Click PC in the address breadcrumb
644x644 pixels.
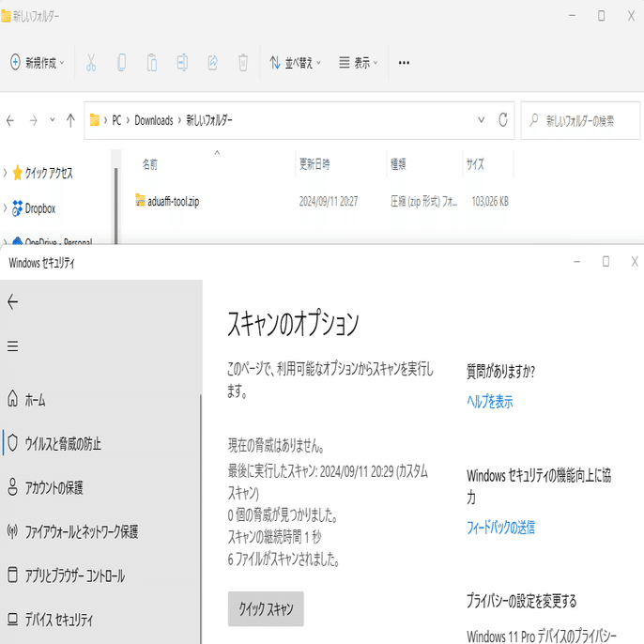point(116,120)
